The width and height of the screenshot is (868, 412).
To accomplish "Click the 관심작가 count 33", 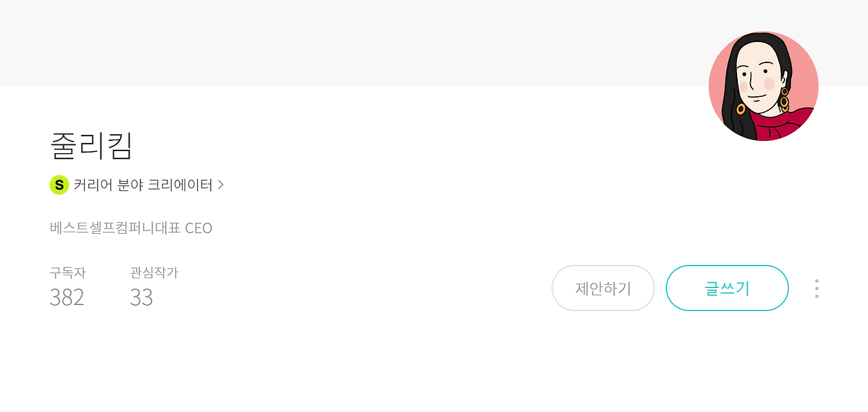I will click(x=142, y=297).
